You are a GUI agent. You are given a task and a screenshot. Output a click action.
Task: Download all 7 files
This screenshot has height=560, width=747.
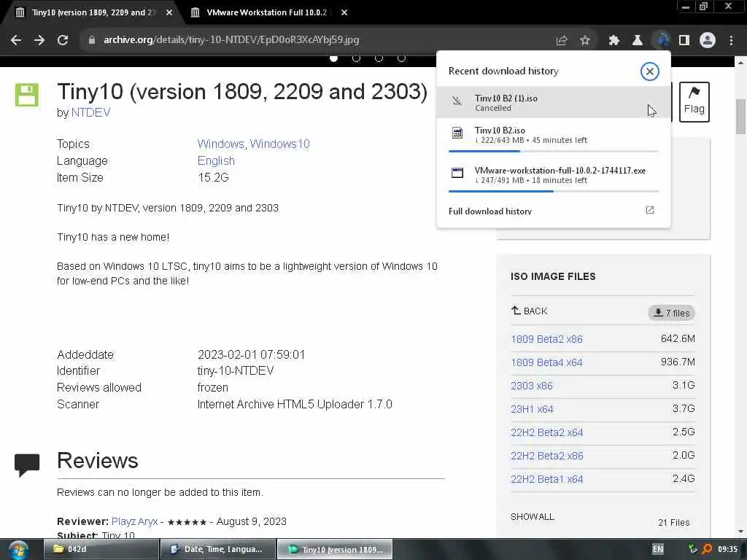671,313
